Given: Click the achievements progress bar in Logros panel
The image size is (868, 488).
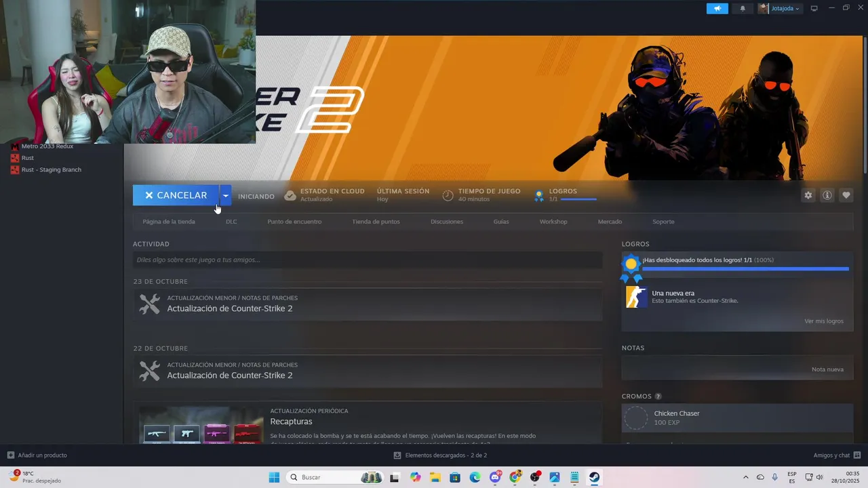Looking at the screenshot, I should [745, 269].
